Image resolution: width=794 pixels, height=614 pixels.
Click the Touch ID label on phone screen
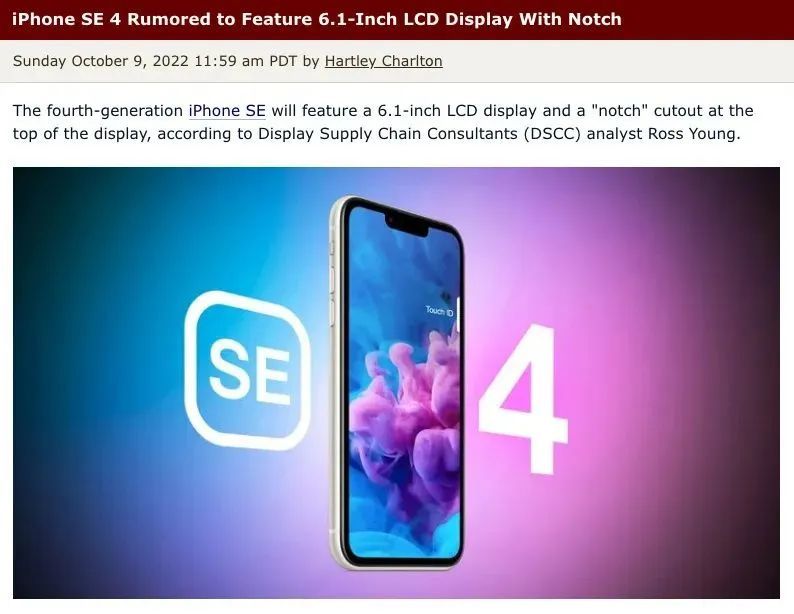(x=439, y=310)
